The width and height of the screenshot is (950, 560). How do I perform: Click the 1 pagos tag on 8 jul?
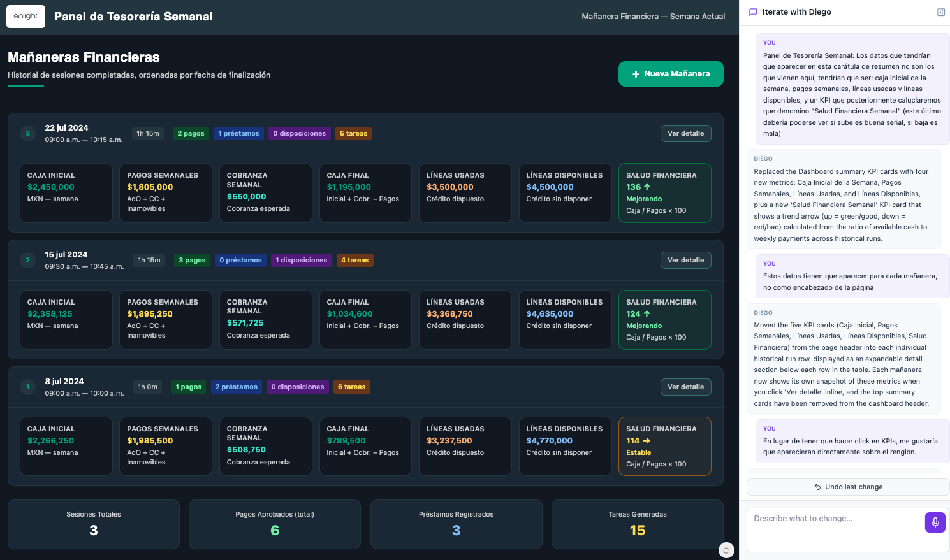point(188,387)
